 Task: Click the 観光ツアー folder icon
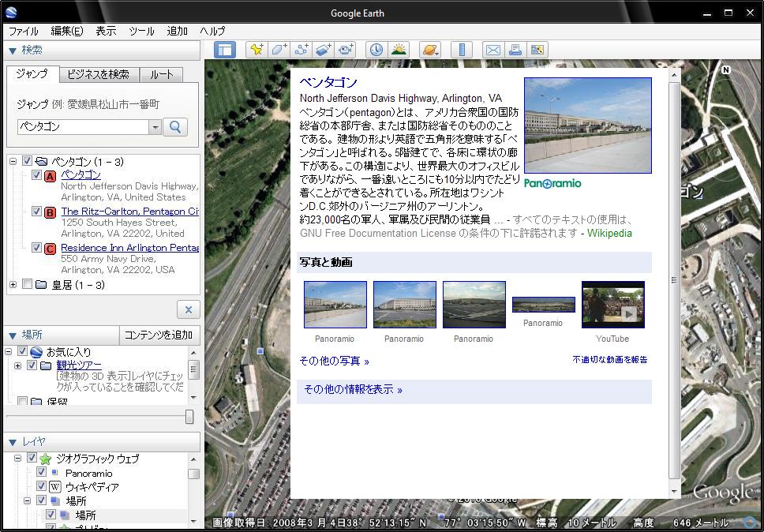point(46,365)
